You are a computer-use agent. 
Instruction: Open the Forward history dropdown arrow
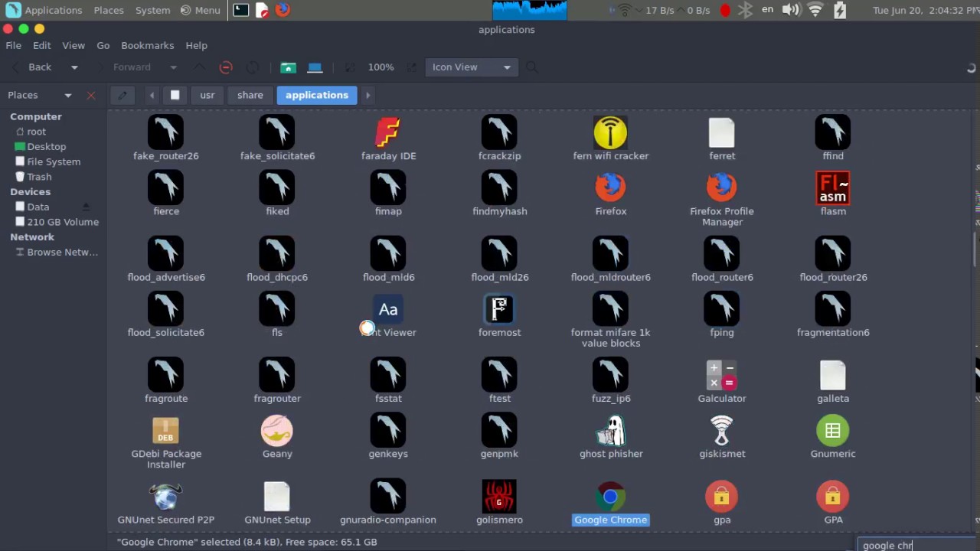coord(173,67)
